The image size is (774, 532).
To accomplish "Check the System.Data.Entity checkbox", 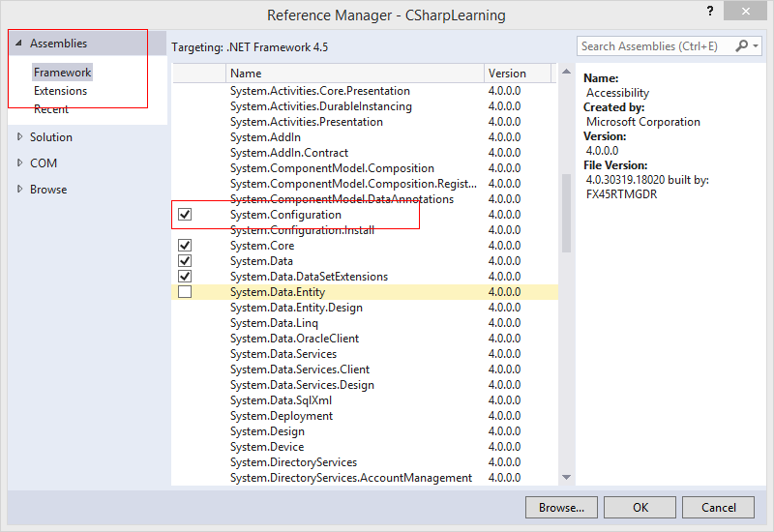I will point(185,292).
